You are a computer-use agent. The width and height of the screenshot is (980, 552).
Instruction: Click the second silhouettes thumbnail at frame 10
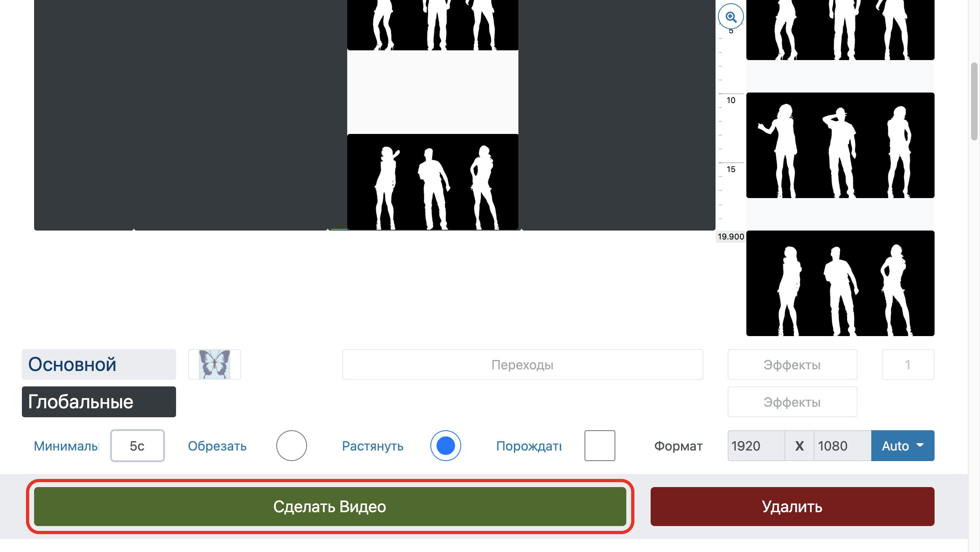pos(839,145)
